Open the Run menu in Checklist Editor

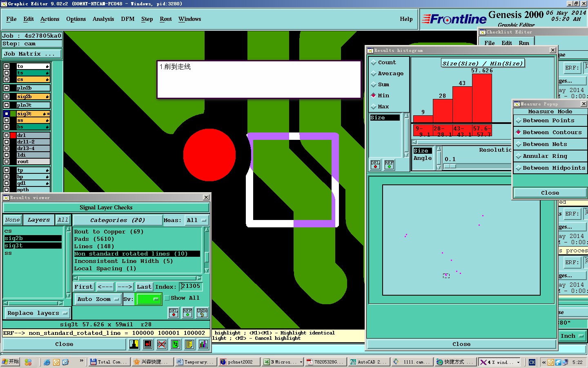point(524,43)
